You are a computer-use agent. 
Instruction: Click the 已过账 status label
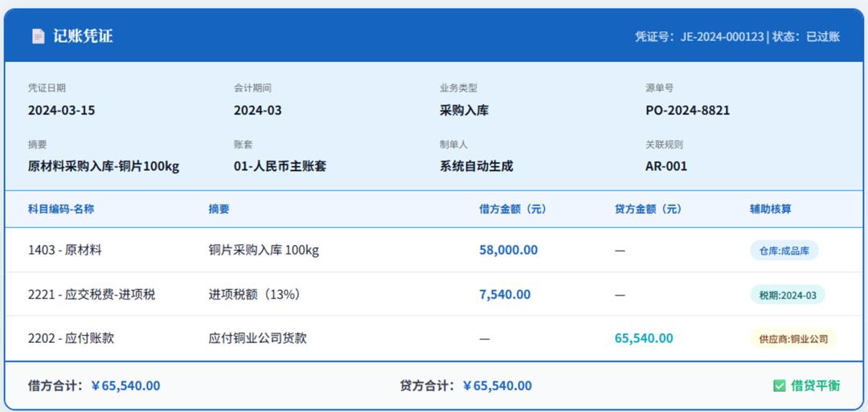tap(823, 37)
